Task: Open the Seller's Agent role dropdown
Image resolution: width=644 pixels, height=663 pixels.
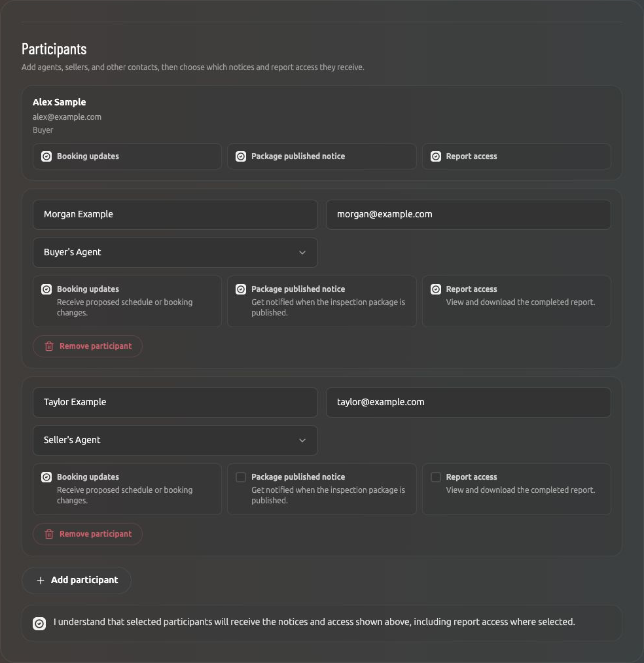Action: pos(175,440)
